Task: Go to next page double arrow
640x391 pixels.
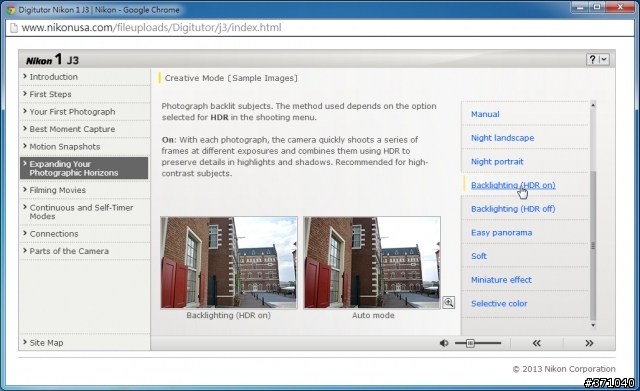Action: [589, 343]
